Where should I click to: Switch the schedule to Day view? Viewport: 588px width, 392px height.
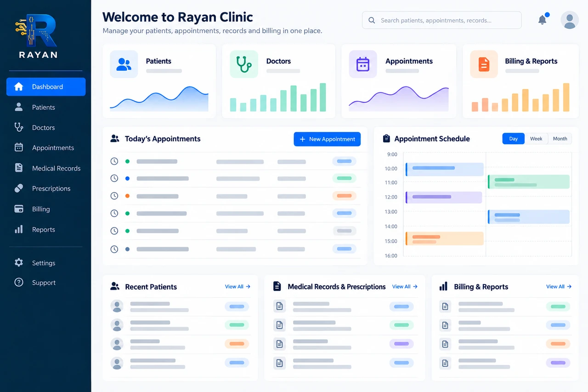pos(514,139)
